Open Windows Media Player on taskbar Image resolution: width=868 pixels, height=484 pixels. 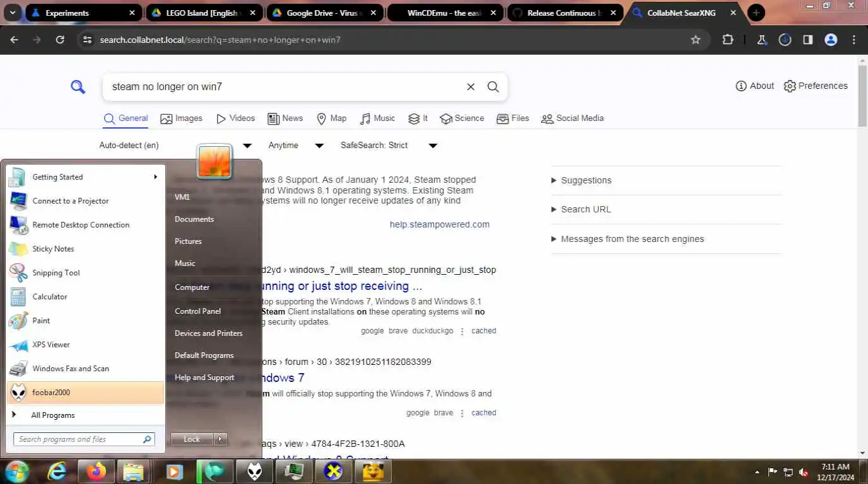click(175, 471)
